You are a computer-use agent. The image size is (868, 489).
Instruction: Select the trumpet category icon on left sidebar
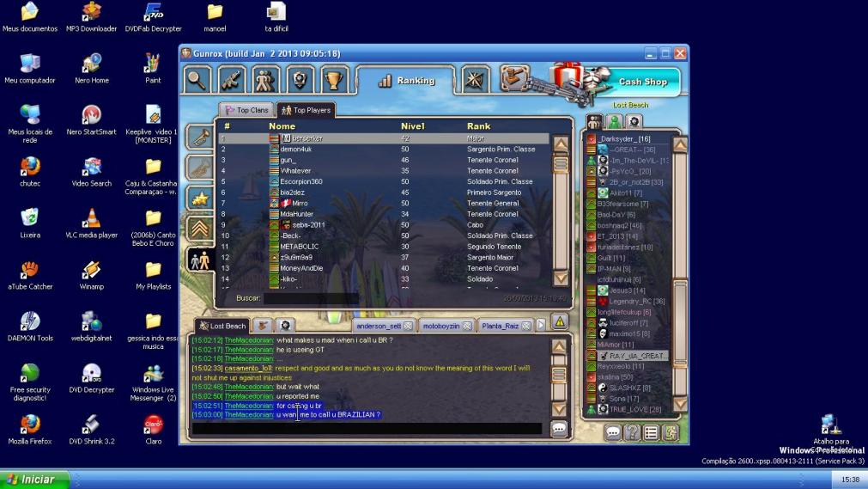(199, 138)
